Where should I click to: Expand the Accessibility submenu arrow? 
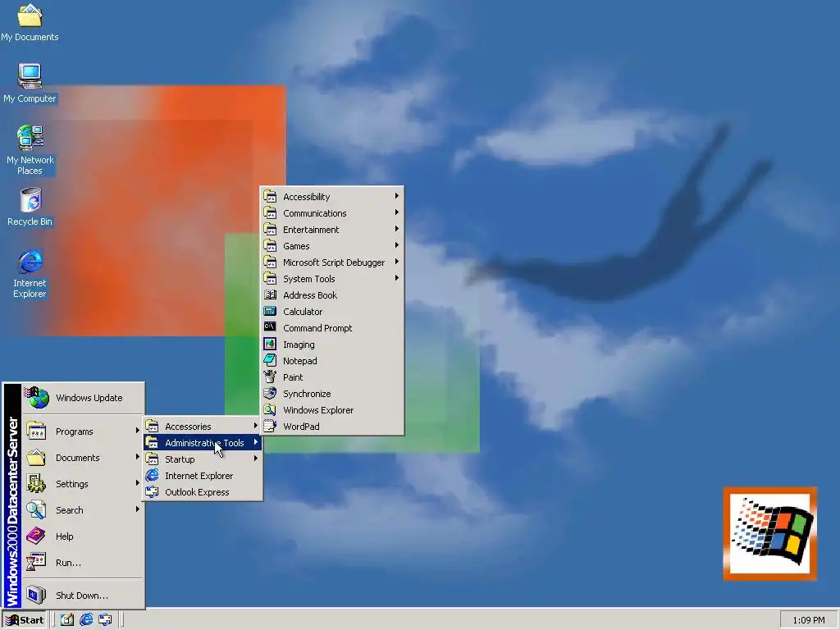396,196
